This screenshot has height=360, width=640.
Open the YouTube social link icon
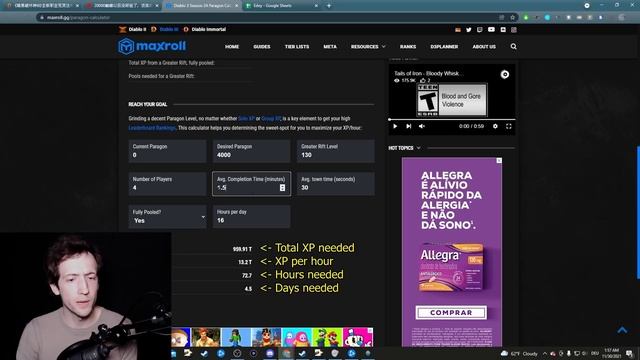(x=491, y=30)
